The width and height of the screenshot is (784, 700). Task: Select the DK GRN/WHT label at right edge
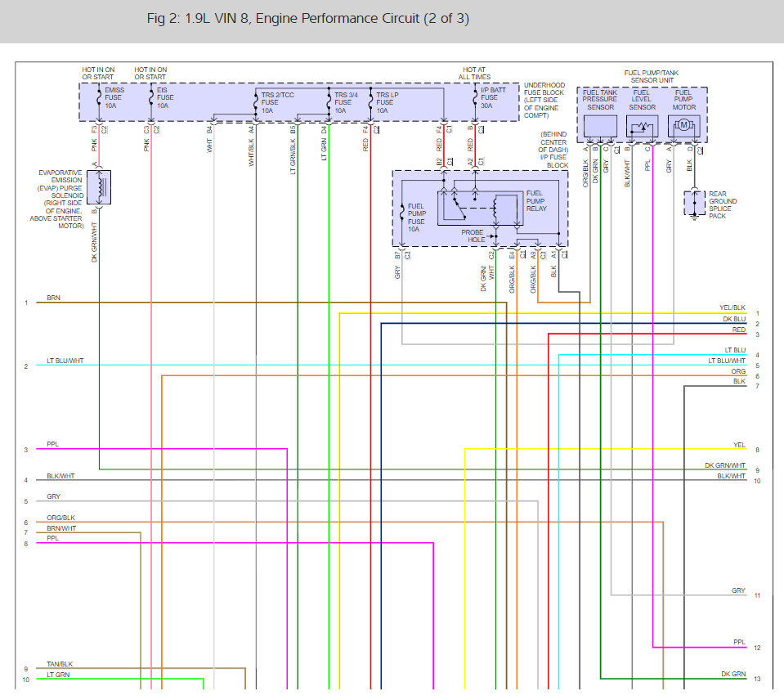pyautogui.click(x=725, y=465)
